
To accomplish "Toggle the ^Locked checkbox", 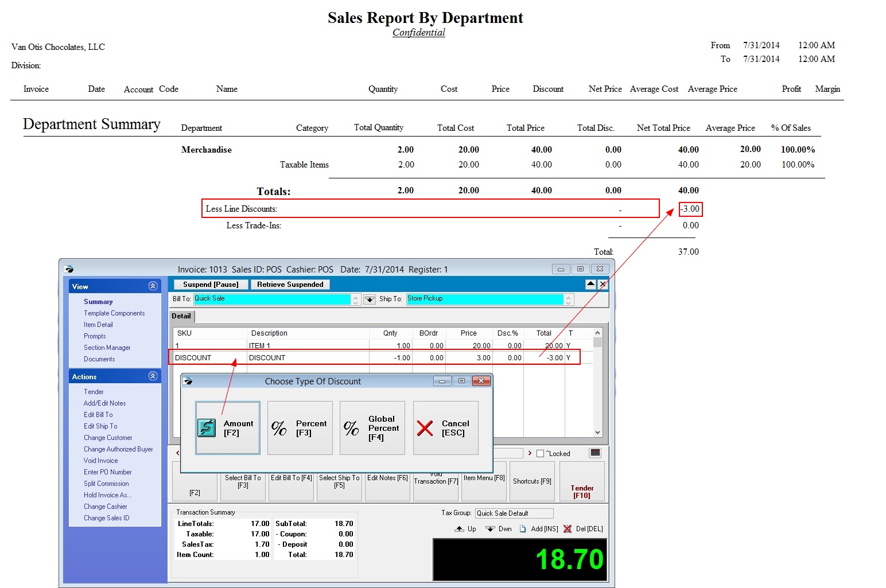I will point(540,454).
